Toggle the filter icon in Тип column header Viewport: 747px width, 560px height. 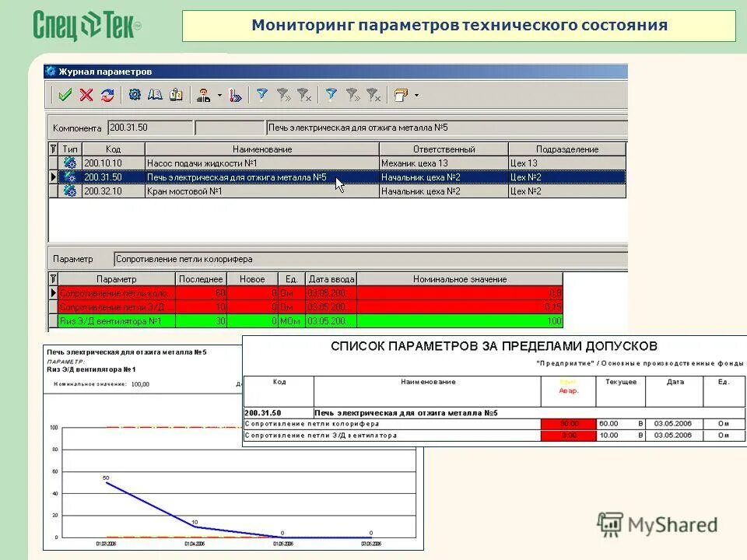[x=51, y=149]
